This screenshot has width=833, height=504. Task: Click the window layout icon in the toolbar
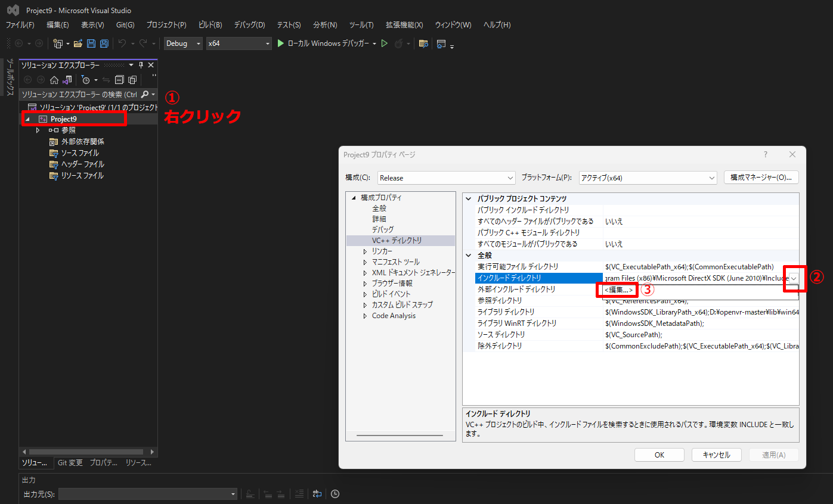pyautogui.click(x=441, y=43)
